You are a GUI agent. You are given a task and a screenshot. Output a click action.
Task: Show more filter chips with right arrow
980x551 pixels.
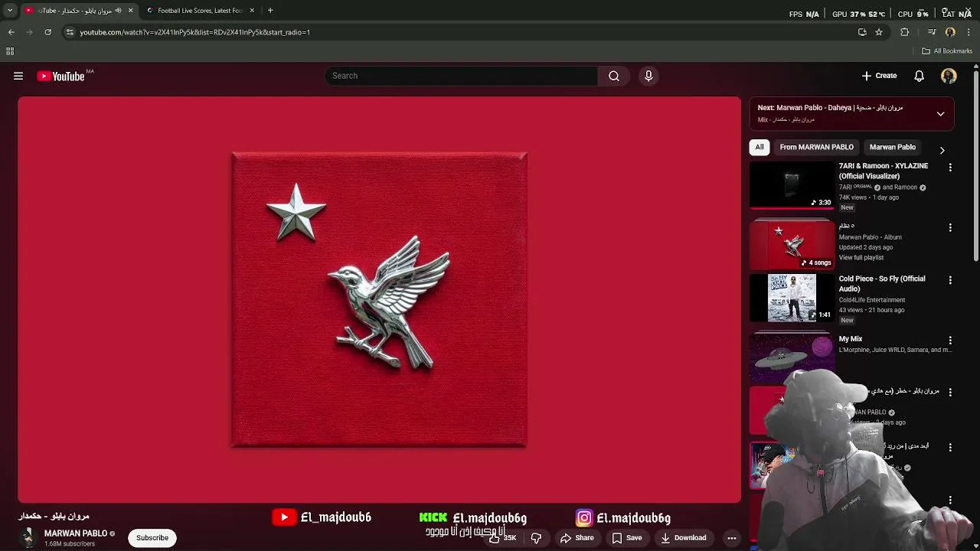[942, 150]
